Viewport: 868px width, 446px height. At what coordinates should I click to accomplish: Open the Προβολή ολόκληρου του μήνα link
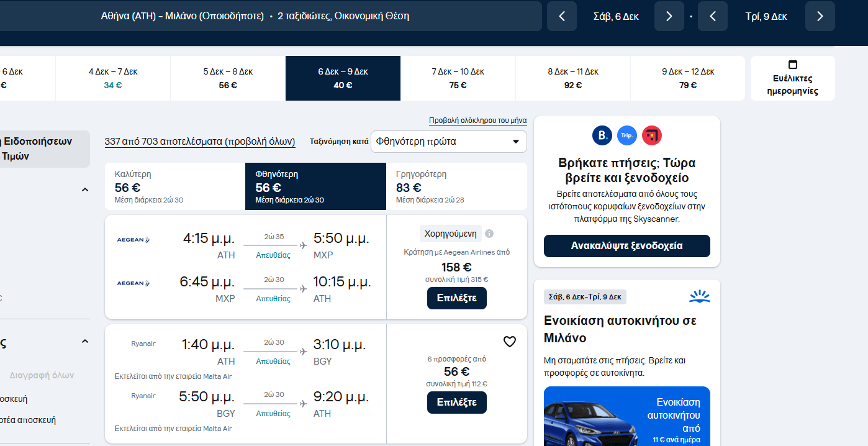477,121
